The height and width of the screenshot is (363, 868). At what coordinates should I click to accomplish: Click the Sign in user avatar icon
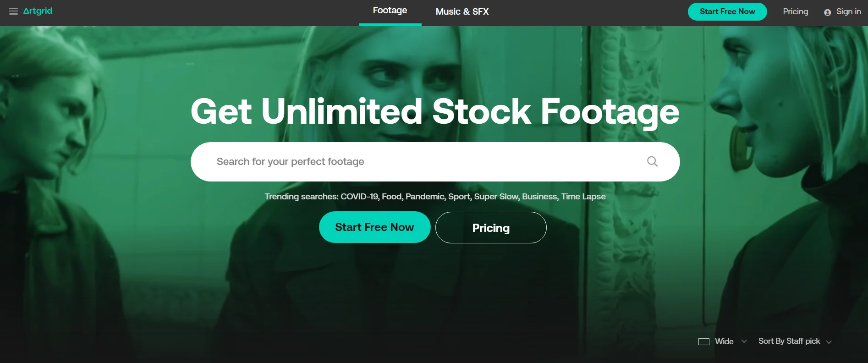[827, 12]
